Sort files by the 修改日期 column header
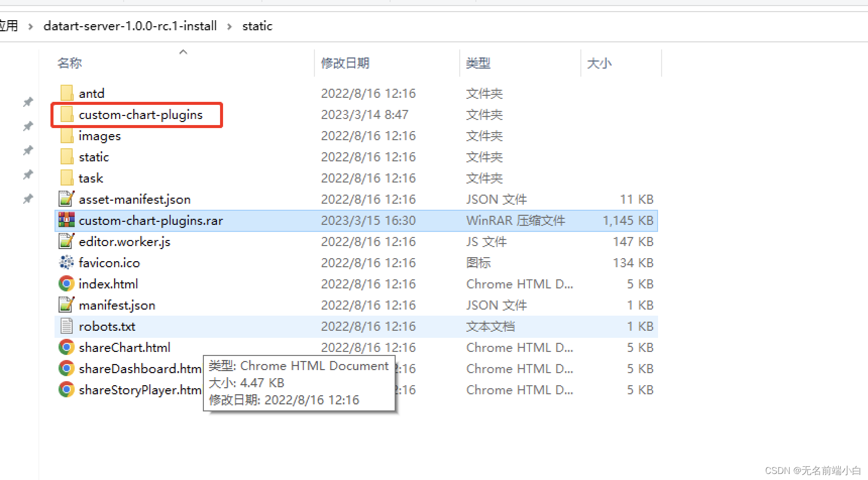The image size is (868, 480). click(345, 63)
